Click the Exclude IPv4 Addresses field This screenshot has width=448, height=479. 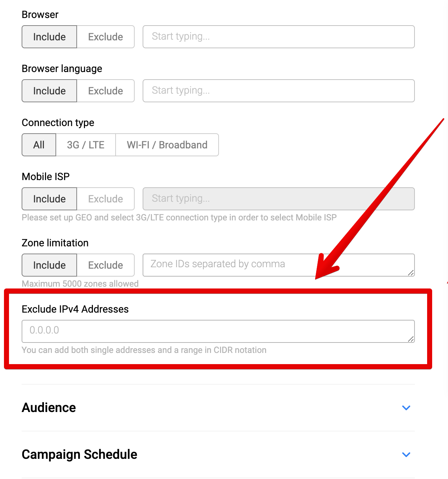218,331
